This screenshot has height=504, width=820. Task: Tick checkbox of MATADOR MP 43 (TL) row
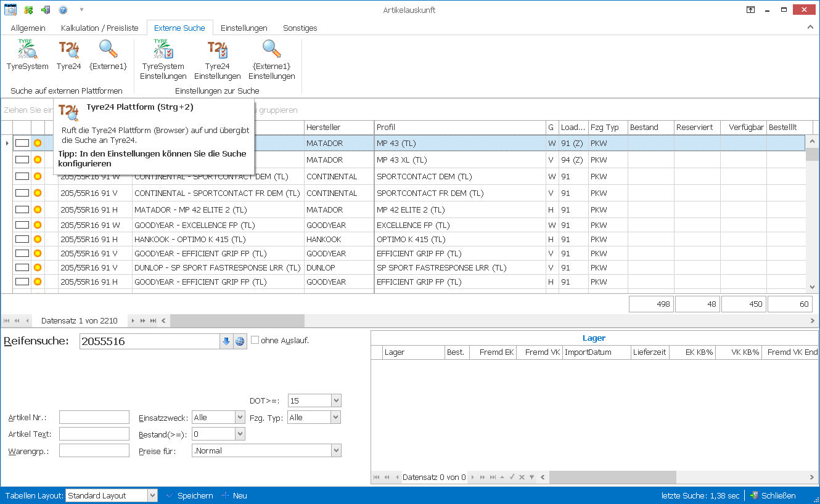tap(22, 143)
